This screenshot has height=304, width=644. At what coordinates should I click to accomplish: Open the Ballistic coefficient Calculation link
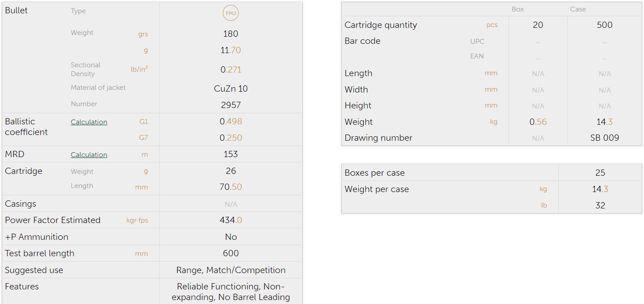[89, 122]
